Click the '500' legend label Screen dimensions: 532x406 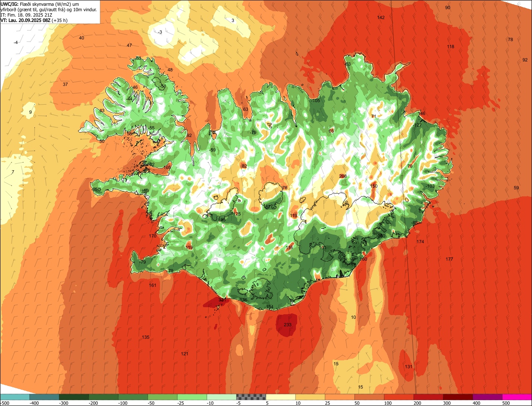point(506,403)
